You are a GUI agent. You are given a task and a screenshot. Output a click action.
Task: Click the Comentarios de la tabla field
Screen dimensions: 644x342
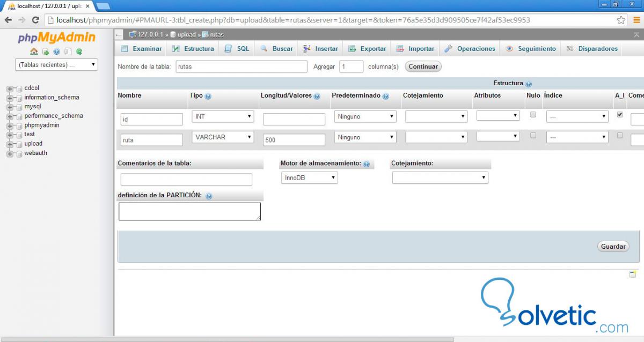[186, 180]
